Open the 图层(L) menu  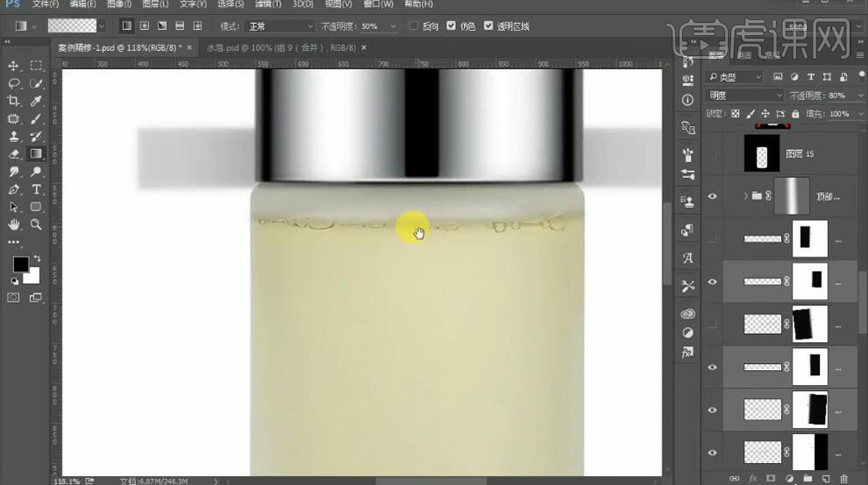point(155,4)
